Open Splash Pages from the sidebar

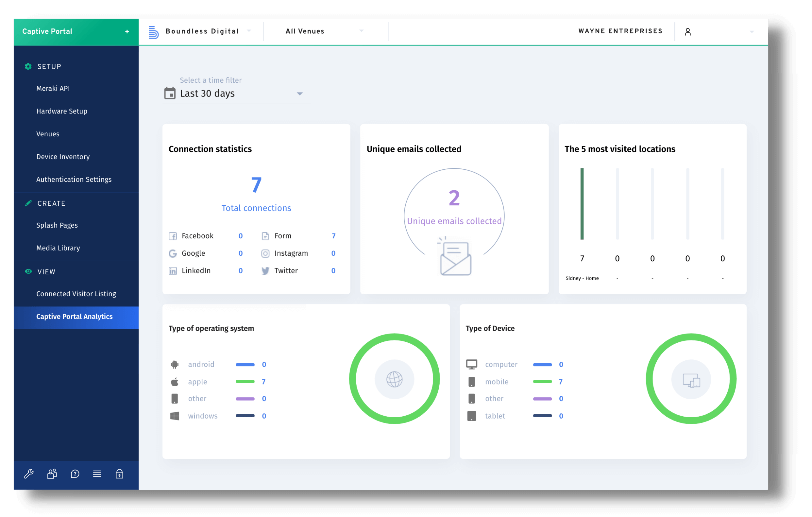[57, 225]
